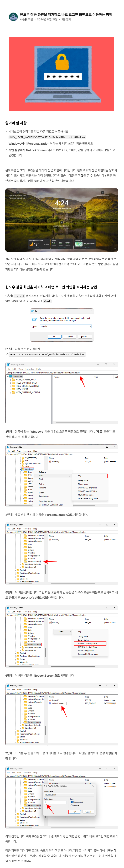The width and height of the screenshot is (124, 868).
Task: Follow the underlined 비활성화 link in the closing paragraph
Action: [x=111, y=850]
